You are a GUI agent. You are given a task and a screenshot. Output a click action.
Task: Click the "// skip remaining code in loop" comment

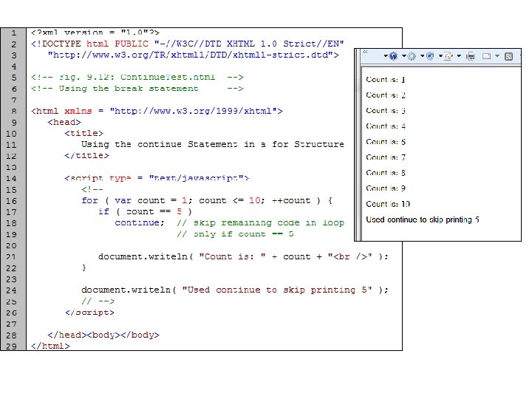coord(260,223)
